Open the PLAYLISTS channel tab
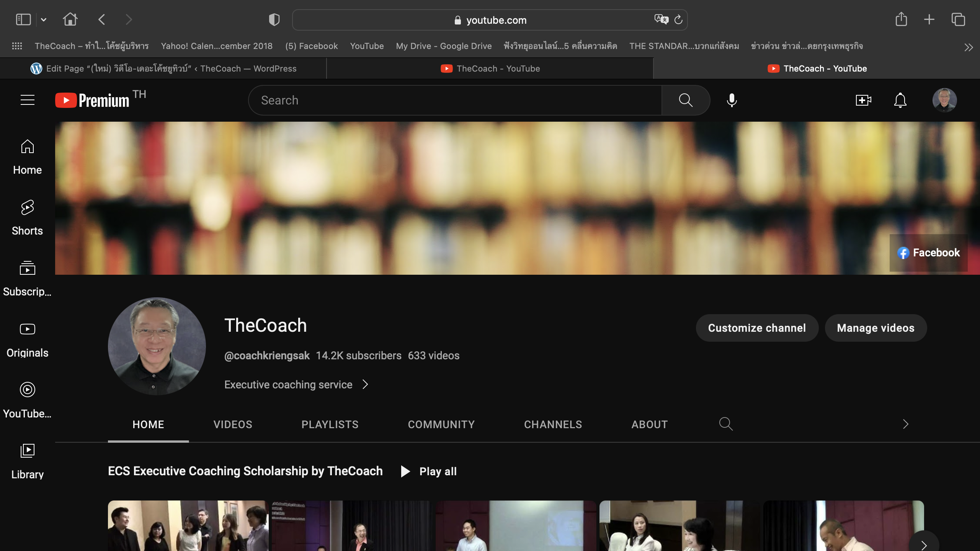This screenshot has width=980, height=551. point(330,424)
